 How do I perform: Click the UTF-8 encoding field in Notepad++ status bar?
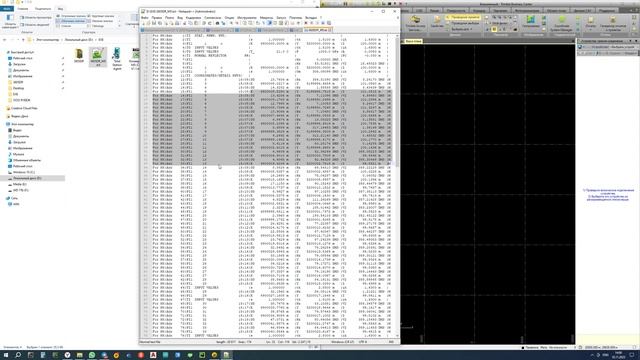point(363,342)
